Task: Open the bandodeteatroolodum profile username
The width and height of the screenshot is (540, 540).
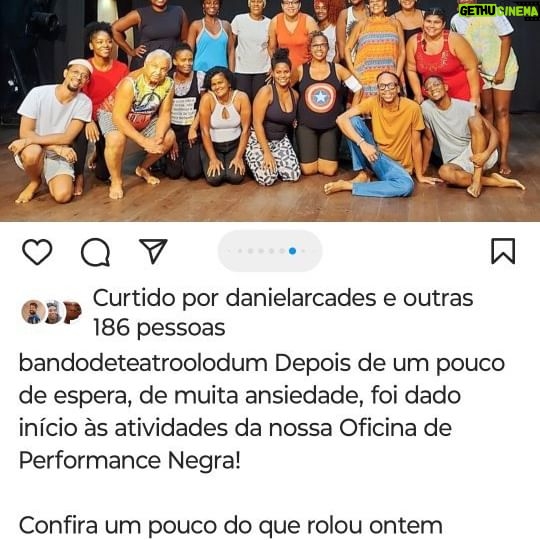Action: click(x=143, y=364)
